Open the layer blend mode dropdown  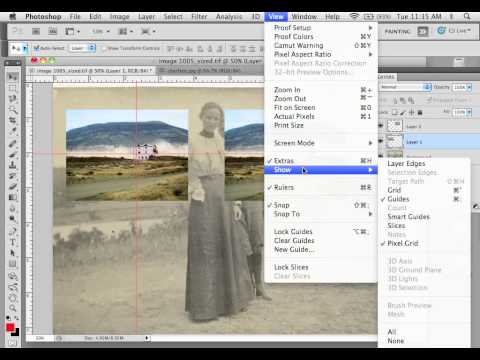point(406,87)
